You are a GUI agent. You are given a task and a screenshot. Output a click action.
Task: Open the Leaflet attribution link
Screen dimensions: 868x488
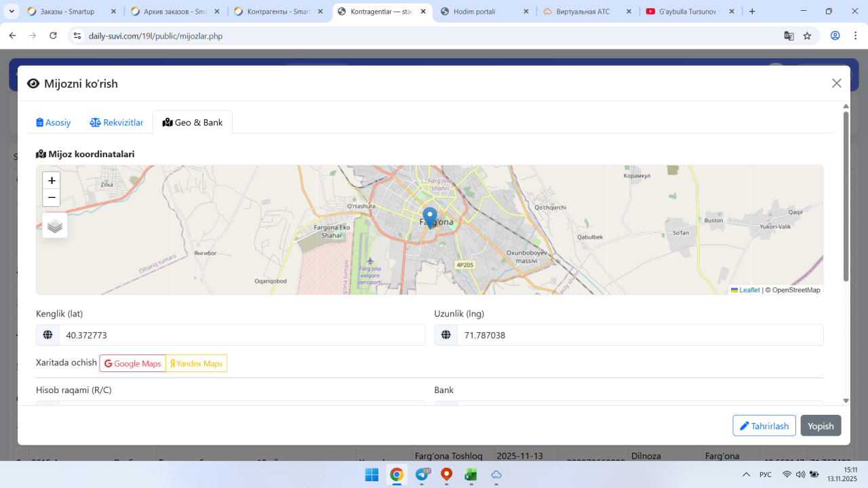pyautogui.click(x=749, y=290)
